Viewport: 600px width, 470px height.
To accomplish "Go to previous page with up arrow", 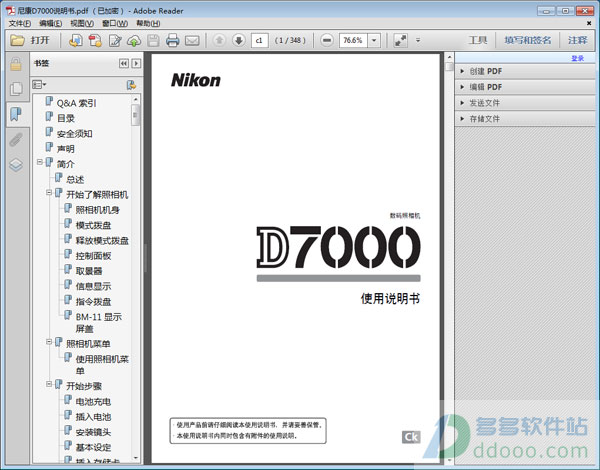I will coord(219,40).
